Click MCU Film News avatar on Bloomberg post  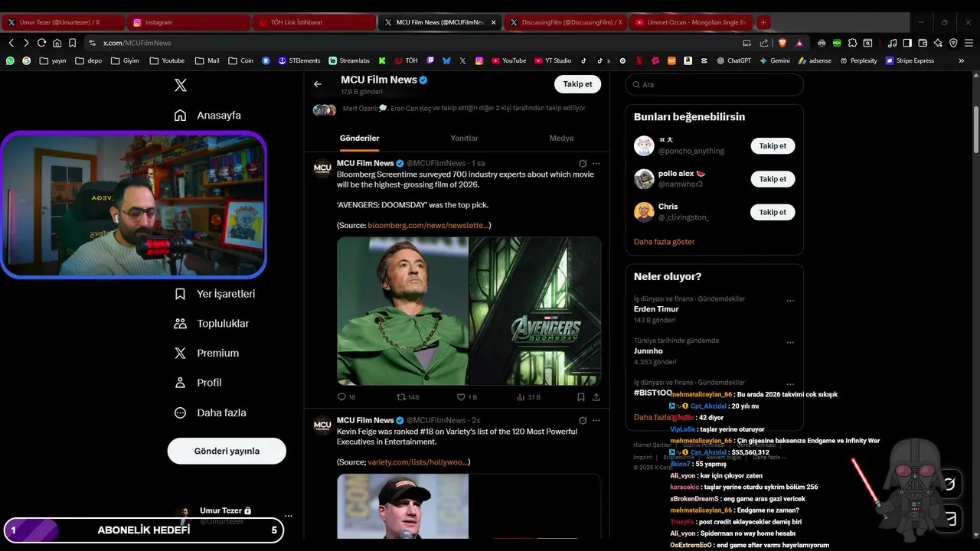pyautogui.click(x=323, y=168)
